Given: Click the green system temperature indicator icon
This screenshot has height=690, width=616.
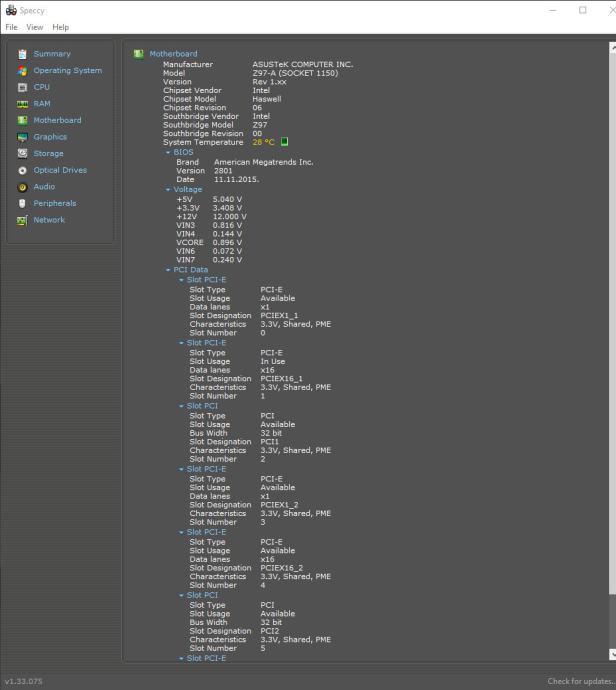Looking at the screenshot, I should tap(284, 142).
